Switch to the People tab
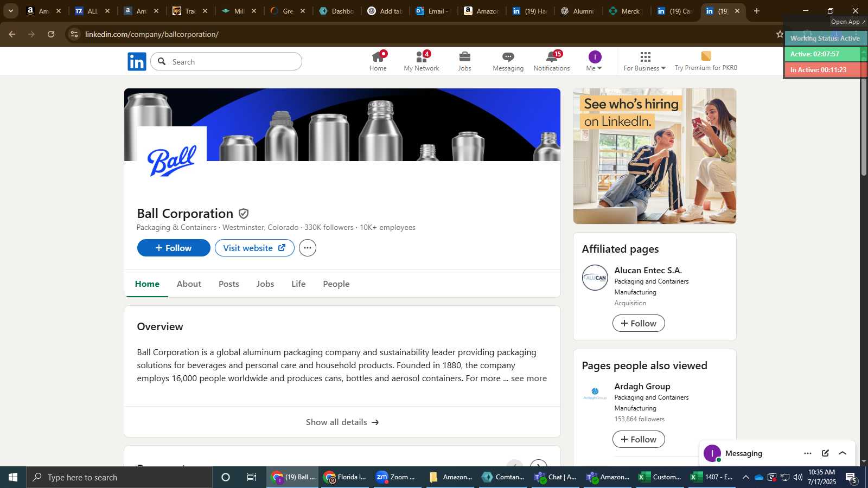Screen dimensions: 868x488 pos(336,284)
